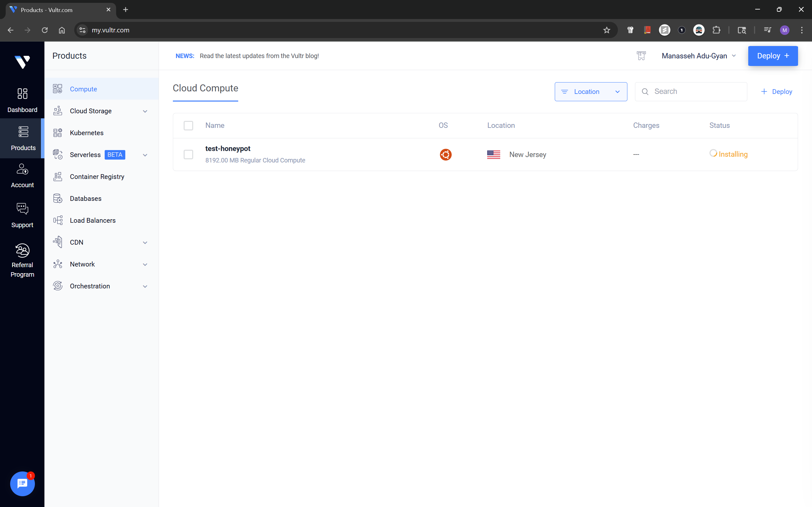Select Kubernetes in the Products menu
Viewport: 812px width, 507px height.
click(101, 133)
